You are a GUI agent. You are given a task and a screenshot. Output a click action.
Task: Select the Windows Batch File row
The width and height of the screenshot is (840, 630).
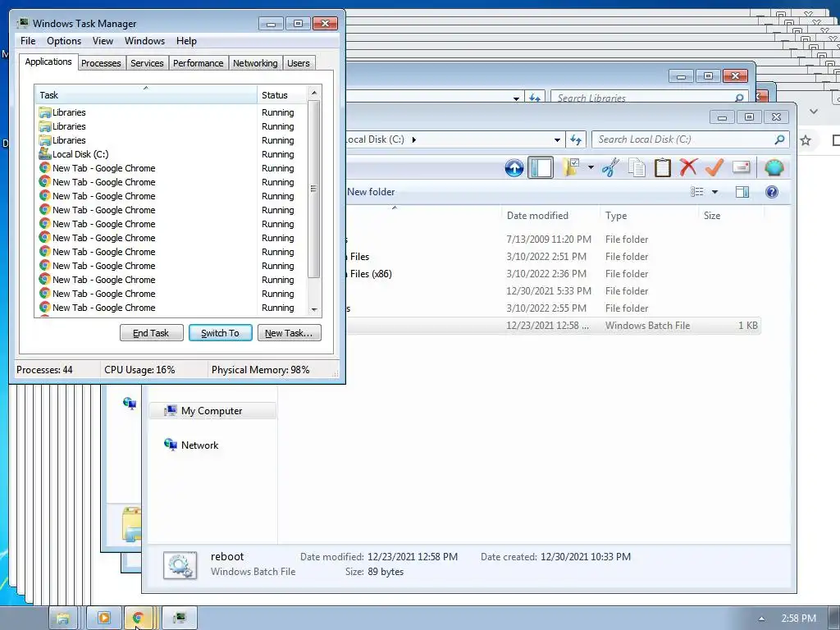tap(553, 325)
